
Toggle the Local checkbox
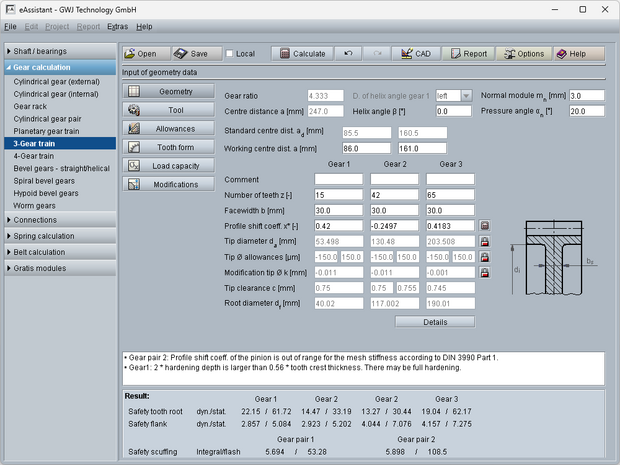point(230,53)
